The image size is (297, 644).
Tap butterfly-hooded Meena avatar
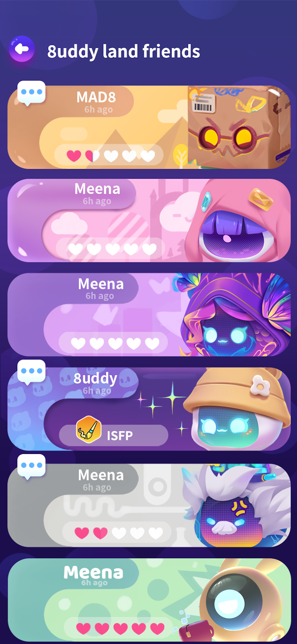click(x=235, y=315)
